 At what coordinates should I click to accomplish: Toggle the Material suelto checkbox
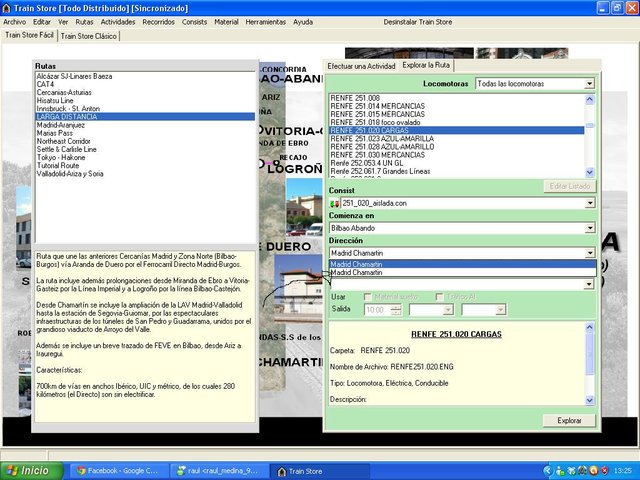tap(368, 296)
